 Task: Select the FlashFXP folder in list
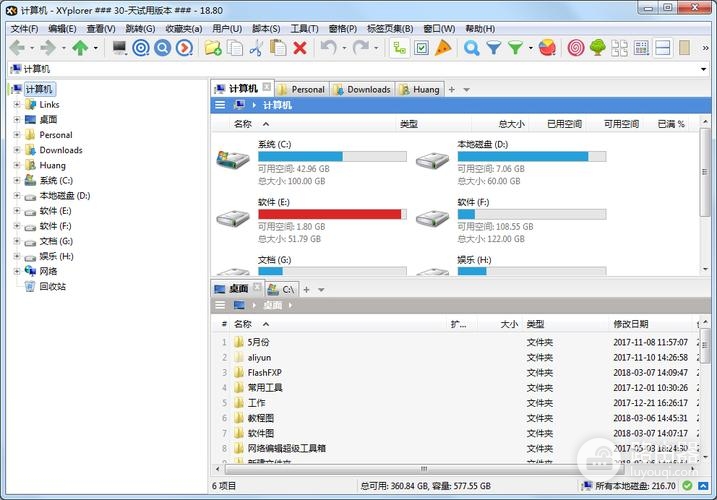(264, 372)
